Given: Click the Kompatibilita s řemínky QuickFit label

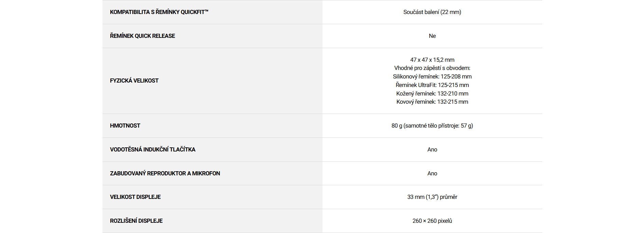Looking at the screenshot, I should coord(159,12).
